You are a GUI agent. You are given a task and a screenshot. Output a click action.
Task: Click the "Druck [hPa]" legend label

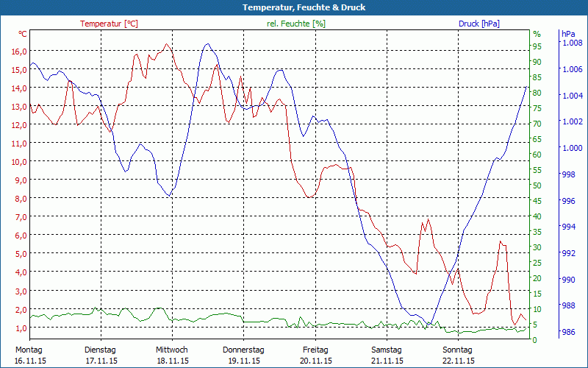478,24
